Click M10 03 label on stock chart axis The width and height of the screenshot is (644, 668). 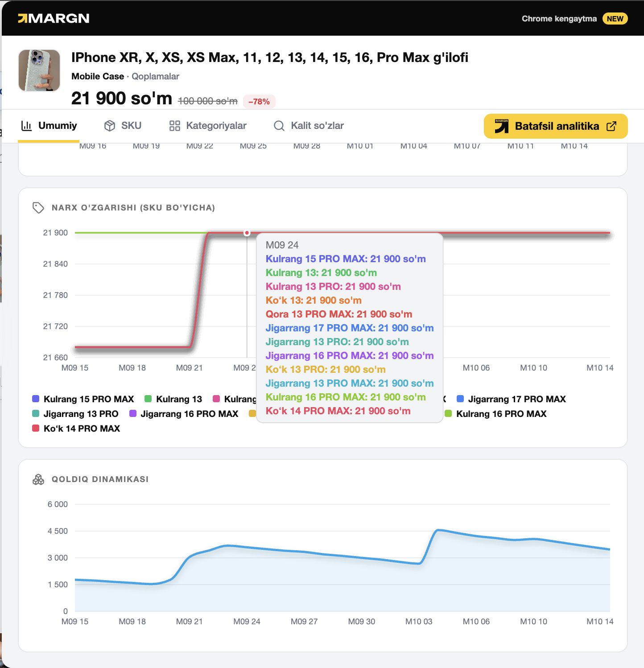[419, 622]
